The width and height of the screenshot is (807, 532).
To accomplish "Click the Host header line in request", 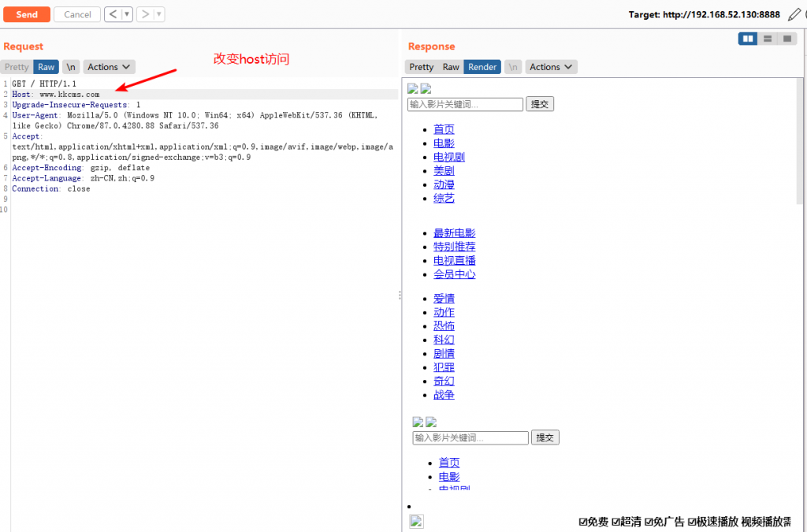I will coord(204,94).
